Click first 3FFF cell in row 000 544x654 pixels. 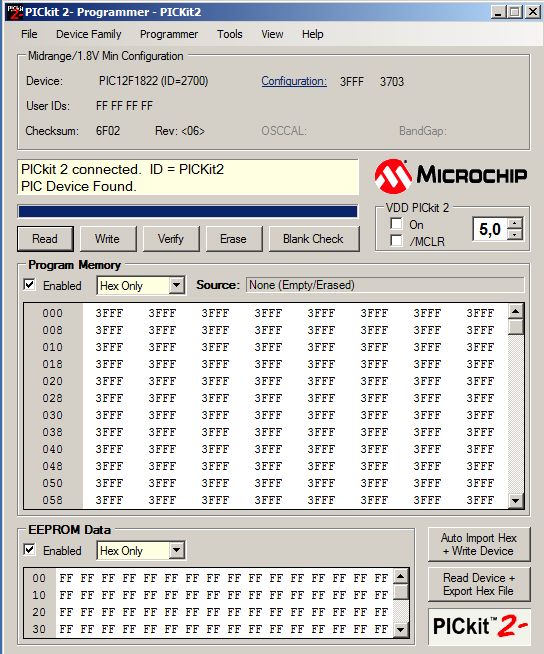coord(109,313)
